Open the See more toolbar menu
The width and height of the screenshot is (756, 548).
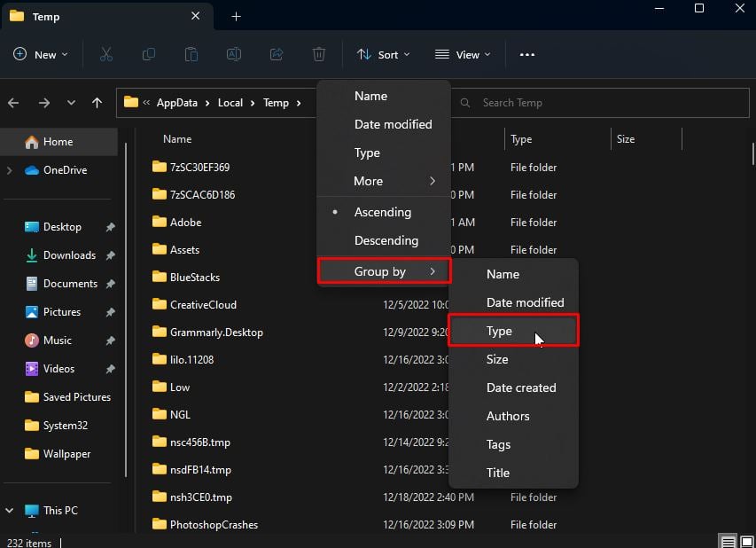point(526,54)
